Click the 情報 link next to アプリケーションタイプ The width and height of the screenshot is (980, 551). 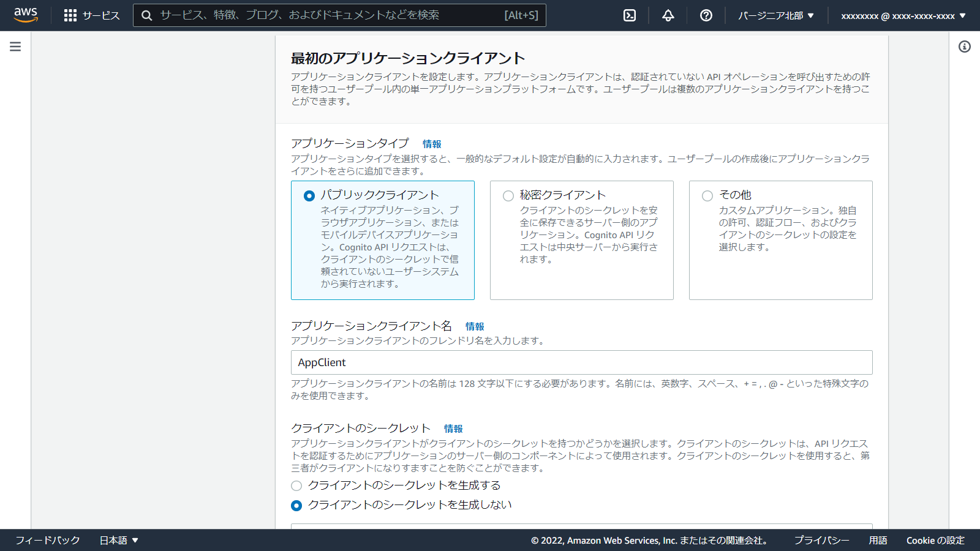click(433, 144)
